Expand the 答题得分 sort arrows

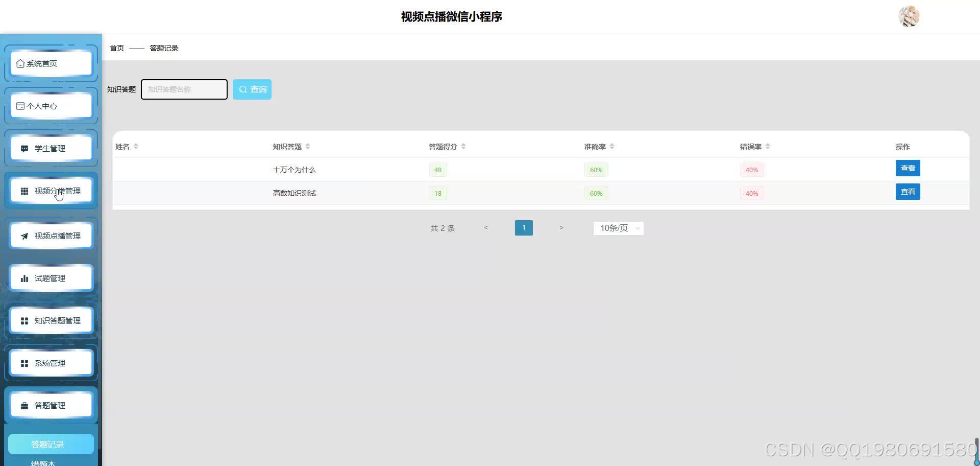coord(463,146)
